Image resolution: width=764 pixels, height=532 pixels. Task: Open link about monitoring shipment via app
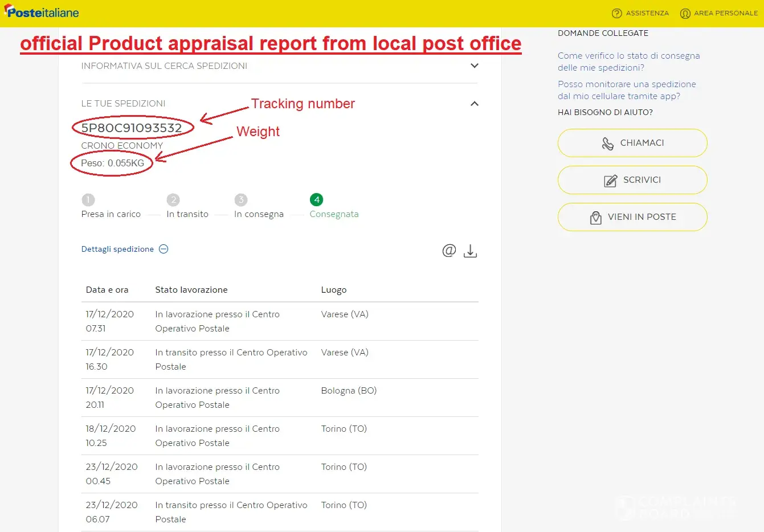[627, 90]
